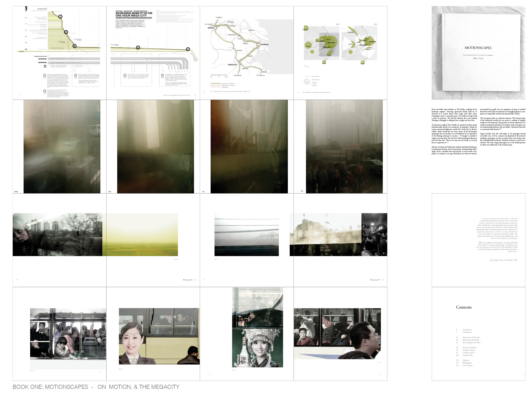Click the New Tracks striped legend line
Screen dimensions: 532x399
point(215,84)
